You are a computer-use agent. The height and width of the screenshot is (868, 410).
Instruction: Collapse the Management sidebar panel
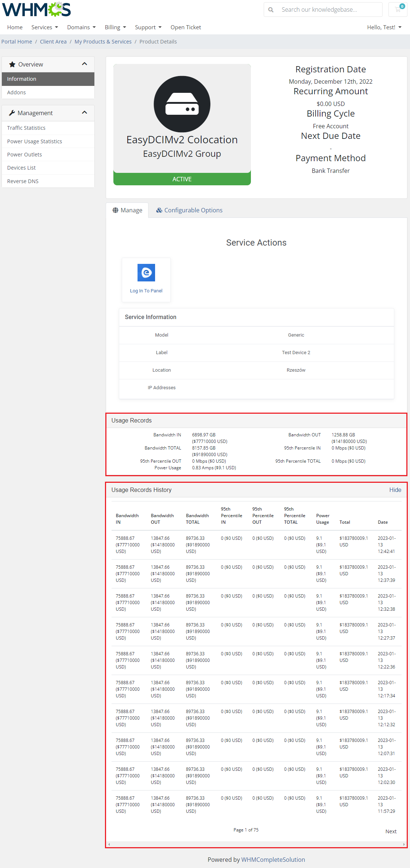(84, 113)
